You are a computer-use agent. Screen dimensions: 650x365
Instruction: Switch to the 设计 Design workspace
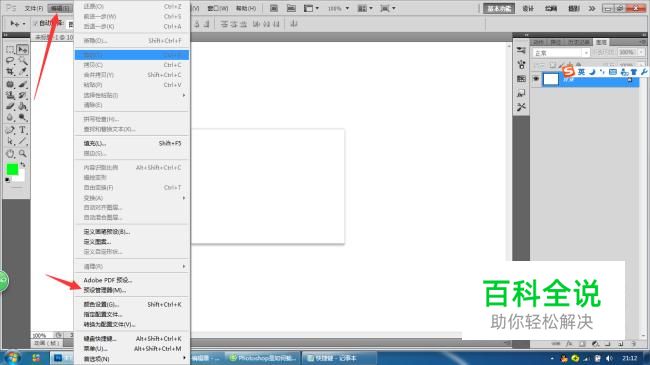point(528,8)
